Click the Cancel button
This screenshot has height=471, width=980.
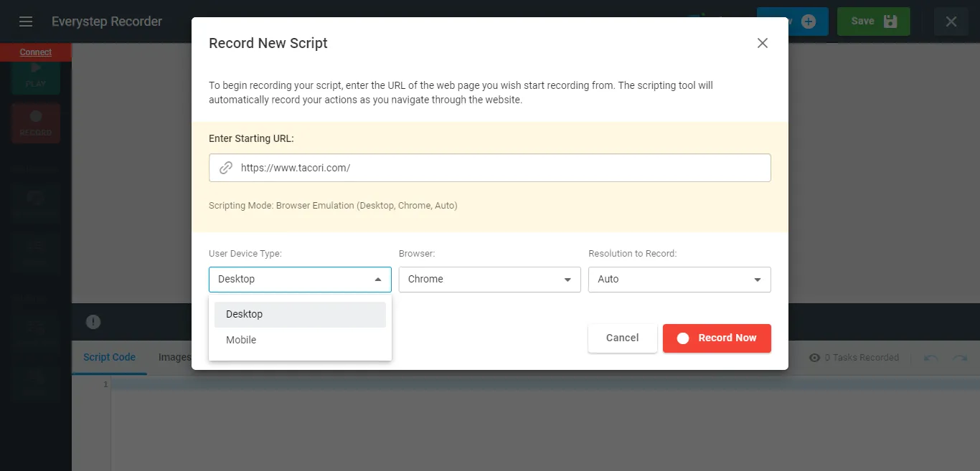pyautogui.click(x=623, y=338)
